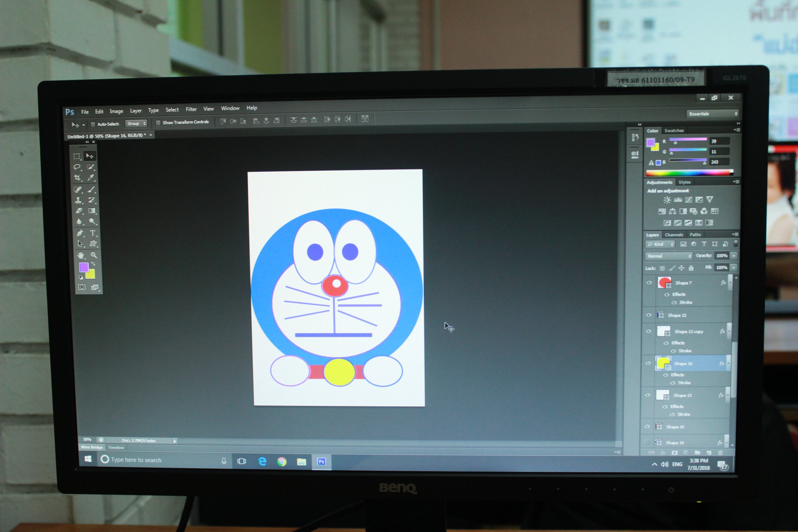Image resolution: width=798 pixels, height=532 pixels.
Task: Select the Rectangular Marquee tool
Action: (x=77, y=156)
